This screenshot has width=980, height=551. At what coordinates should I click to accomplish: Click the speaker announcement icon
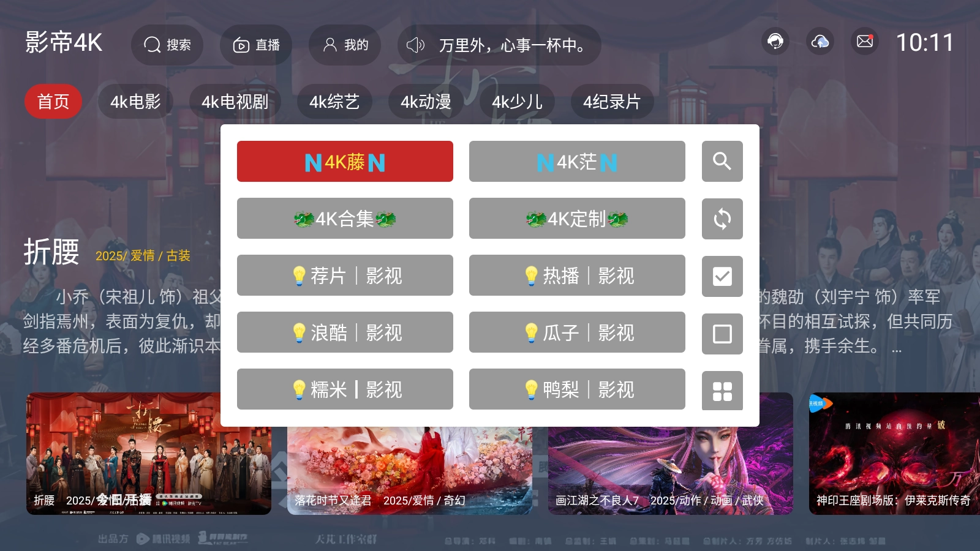(x=415, y=45)
